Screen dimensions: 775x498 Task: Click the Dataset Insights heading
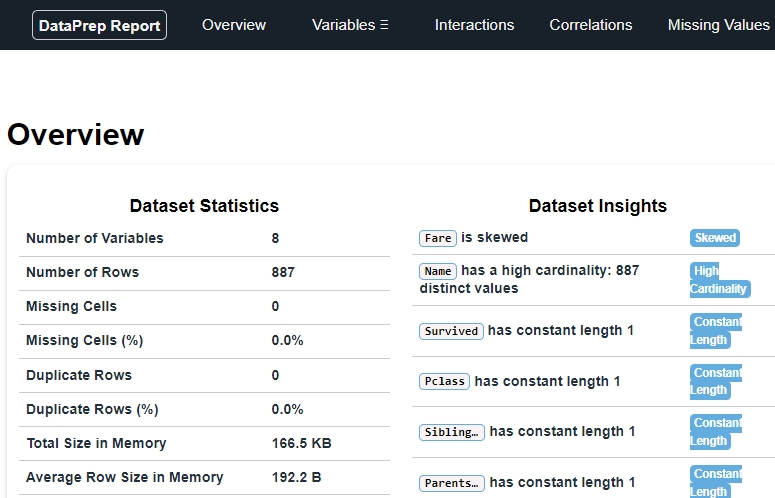(x=598, y=206)
